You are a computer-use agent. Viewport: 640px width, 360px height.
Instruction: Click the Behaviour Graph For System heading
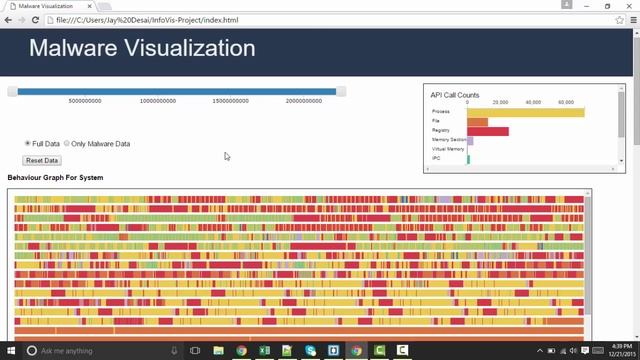[55, 178]
